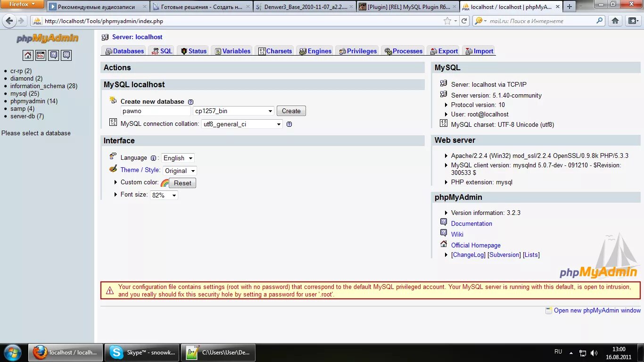Open the Charsets tab

[275, 51]
